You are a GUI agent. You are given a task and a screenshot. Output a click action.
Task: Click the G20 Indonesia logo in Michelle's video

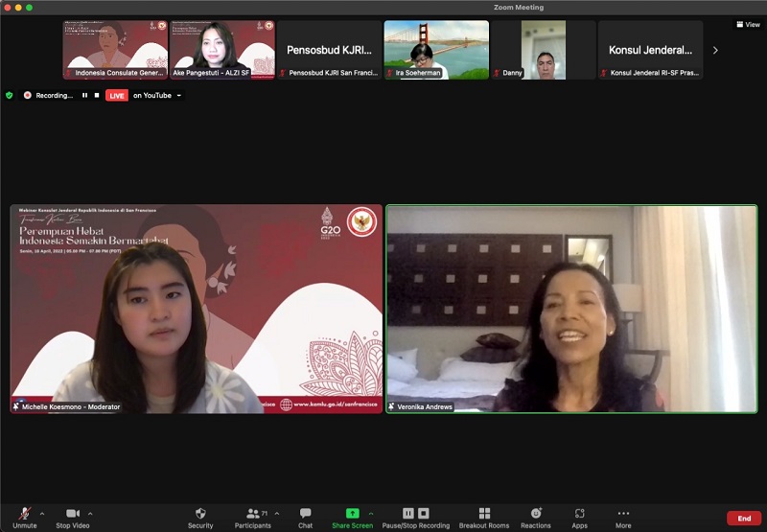330,223
